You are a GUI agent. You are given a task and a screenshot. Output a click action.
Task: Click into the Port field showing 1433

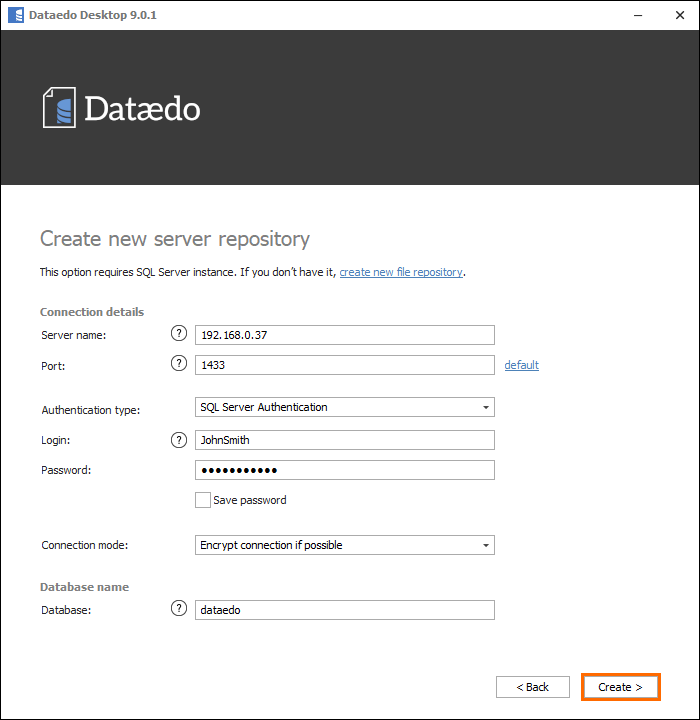(x=344, y=365)
